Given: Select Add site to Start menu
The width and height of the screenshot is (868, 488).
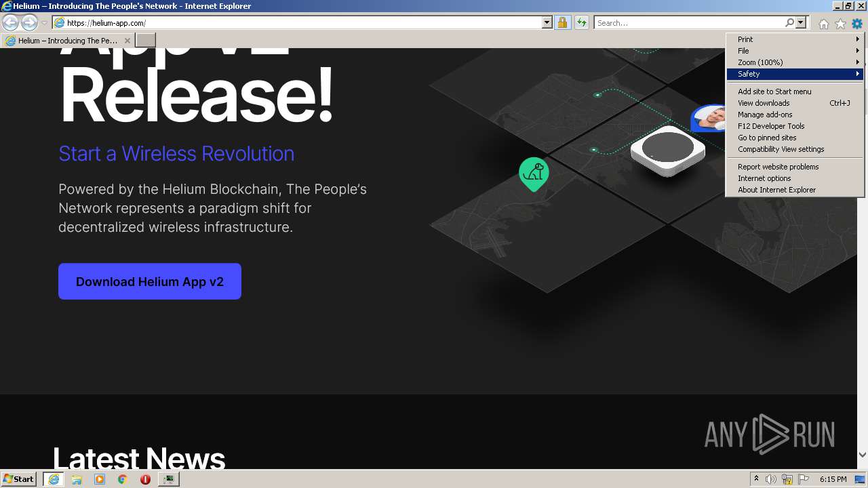Looking at the screenshot, I should click(795, 91).
